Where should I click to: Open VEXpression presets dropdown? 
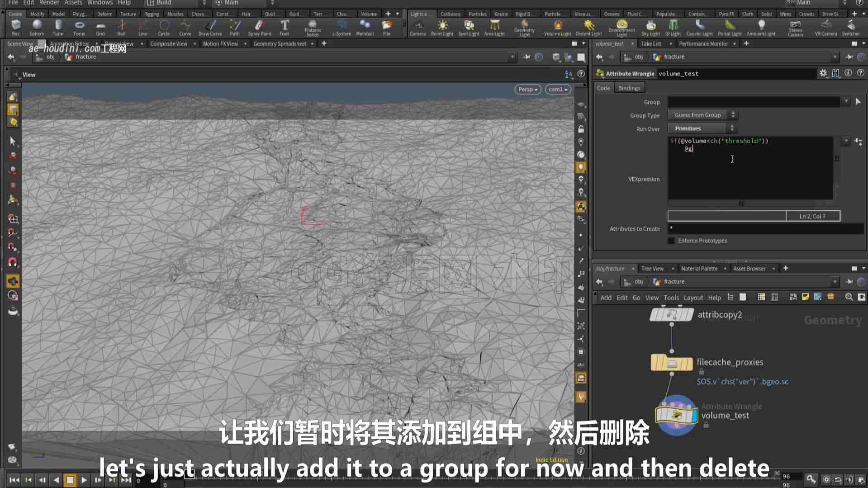846,141
